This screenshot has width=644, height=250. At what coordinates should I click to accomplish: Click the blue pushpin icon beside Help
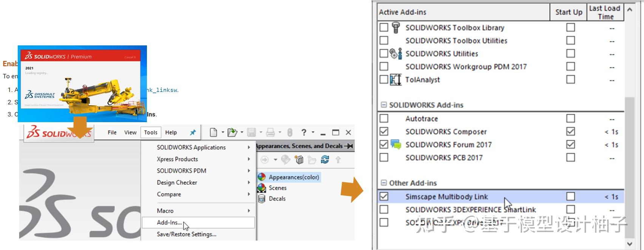click(x=193, y=132)
